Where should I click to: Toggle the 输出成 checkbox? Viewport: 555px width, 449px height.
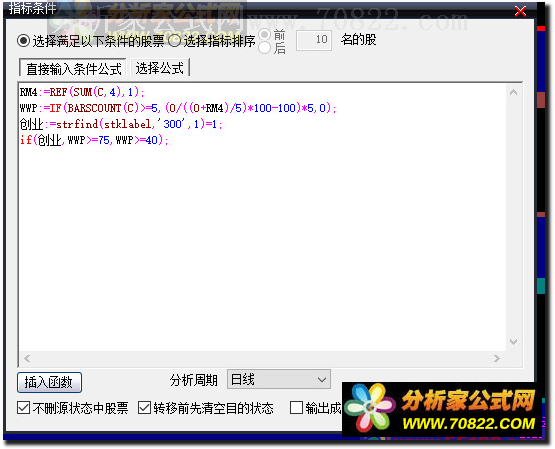(x=296, y=408)
